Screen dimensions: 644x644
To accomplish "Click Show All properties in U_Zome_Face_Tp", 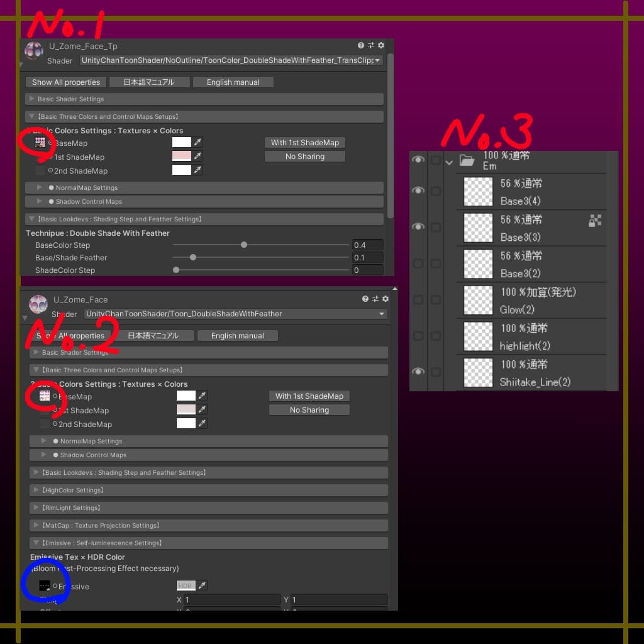I will pyautogui.click(x=65, y=82).
